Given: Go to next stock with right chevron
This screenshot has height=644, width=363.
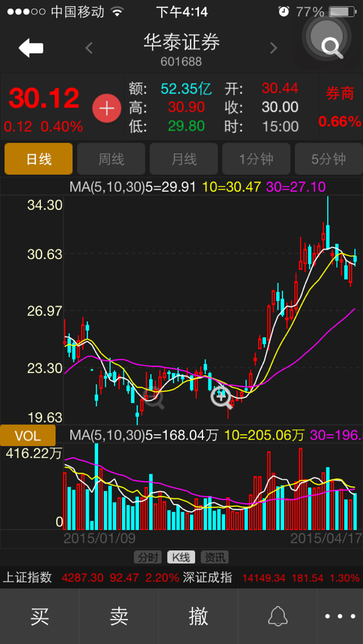Looking at the screenshot, I should coord(274,48).
